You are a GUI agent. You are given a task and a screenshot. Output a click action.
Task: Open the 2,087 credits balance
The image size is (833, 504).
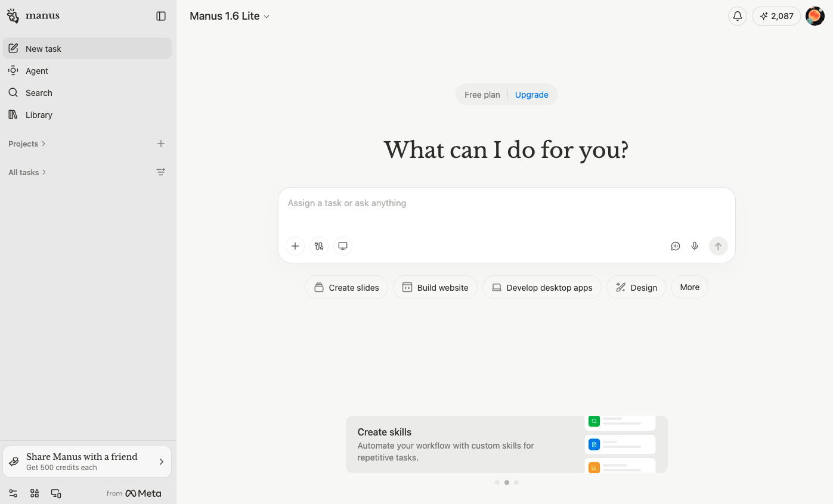click(x=776, y=16)
